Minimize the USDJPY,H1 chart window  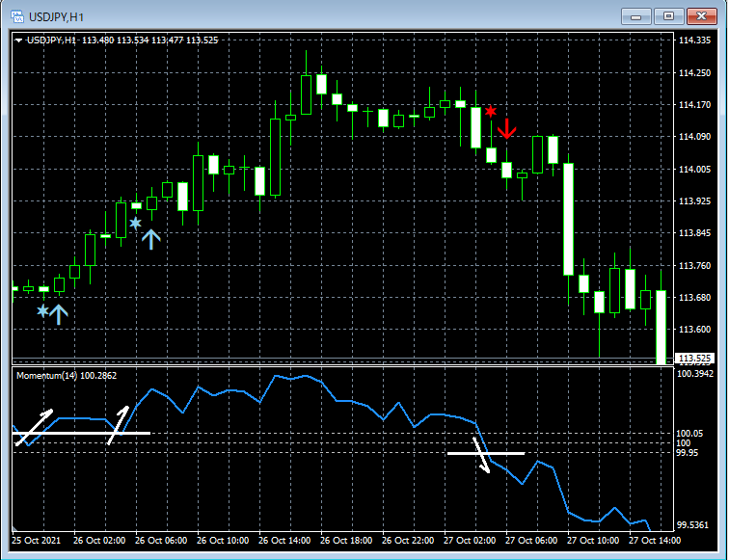636,16
